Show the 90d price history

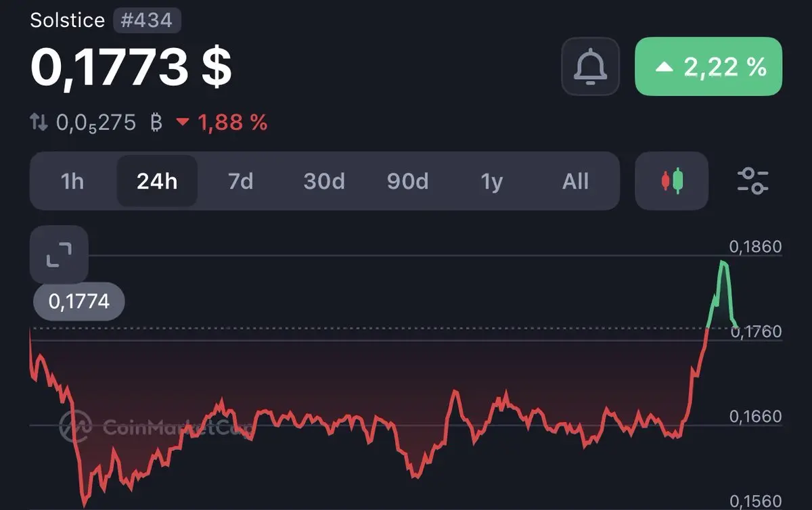tap(407, 181)
